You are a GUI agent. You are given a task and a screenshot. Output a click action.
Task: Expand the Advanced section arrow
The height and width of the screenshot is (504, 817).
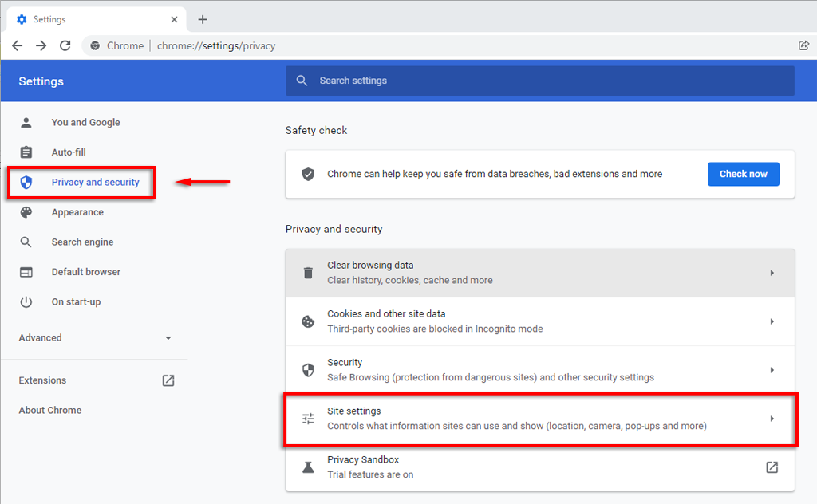tap(168, 338)
